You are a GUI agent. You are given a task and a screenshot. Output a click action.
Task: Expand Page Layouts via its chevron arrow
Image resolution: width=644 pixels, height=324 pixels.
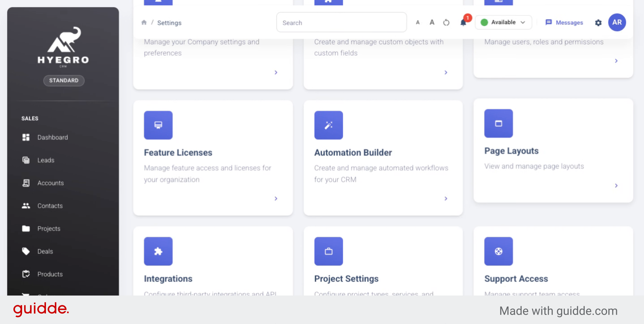pos(616,185)
